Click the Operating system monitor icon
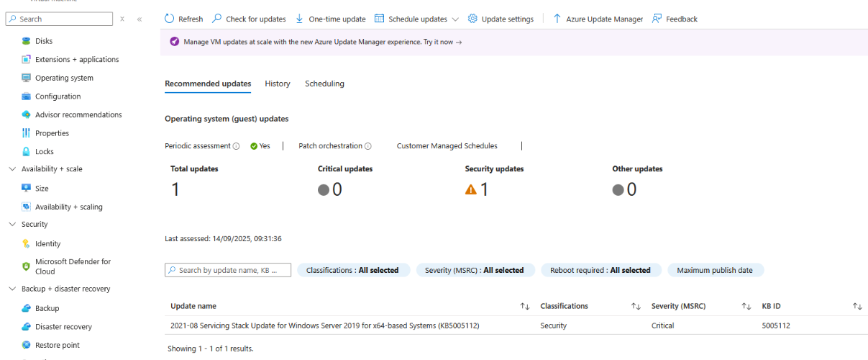This screenshot has height=360, width=868. pos(26,78)
